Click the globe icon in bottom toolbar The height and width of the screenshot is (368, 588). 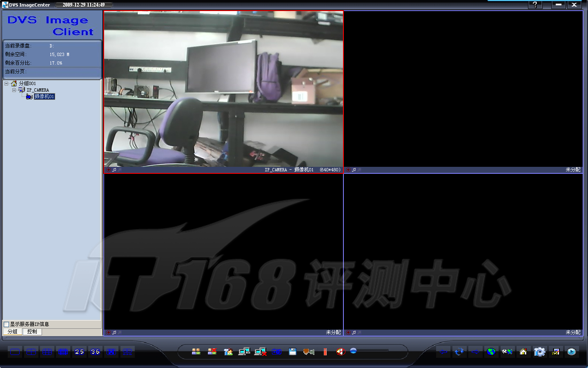click(491, 352)
